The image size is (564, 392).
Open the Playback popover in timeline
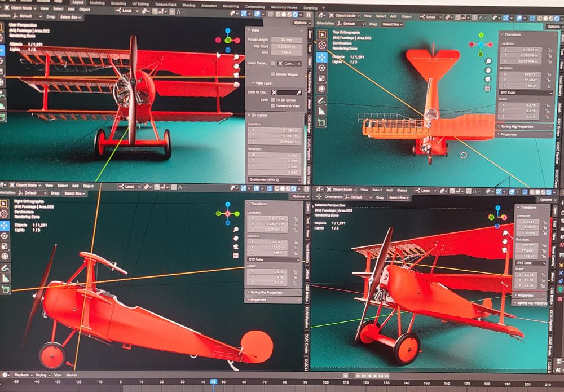(x=23, y=375)
